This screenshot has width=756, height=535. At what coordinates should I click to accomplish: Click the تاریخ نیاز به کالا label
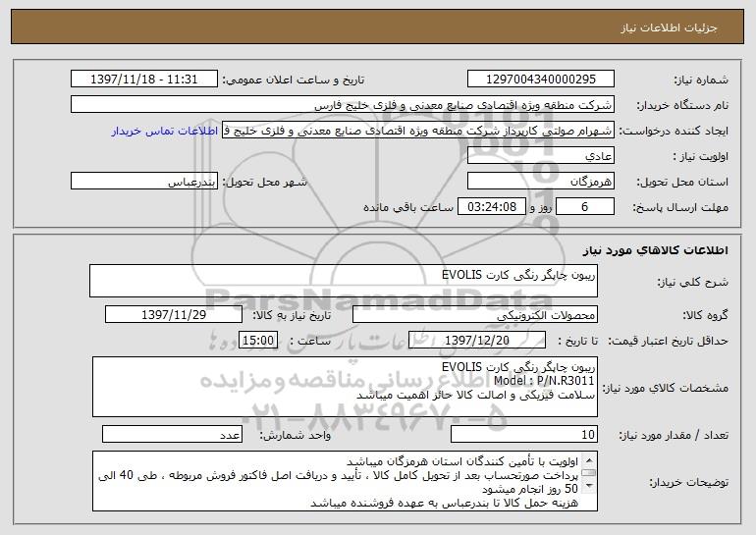click(x=292, y=315)
